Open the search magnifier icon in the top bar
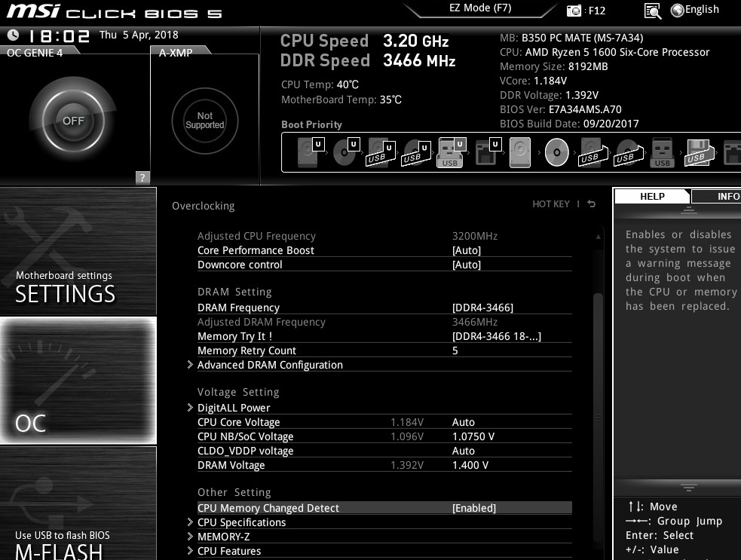Screen dimensions: 741x560 [x=653, y=11]
